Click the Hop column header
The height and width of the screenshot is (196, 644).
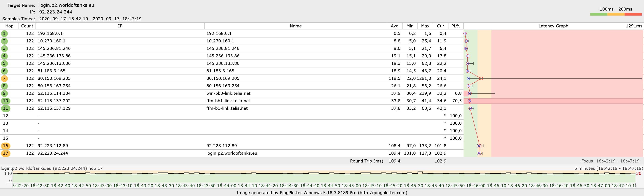click(9, 26)
